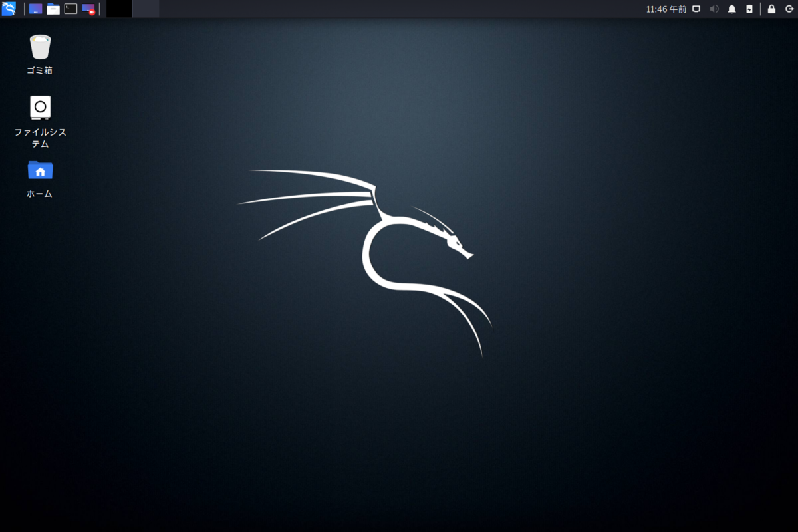Viewport: 798px width, 532px height.
Task: Lock the screen with the padlock icon
Action: pos(771,9)
